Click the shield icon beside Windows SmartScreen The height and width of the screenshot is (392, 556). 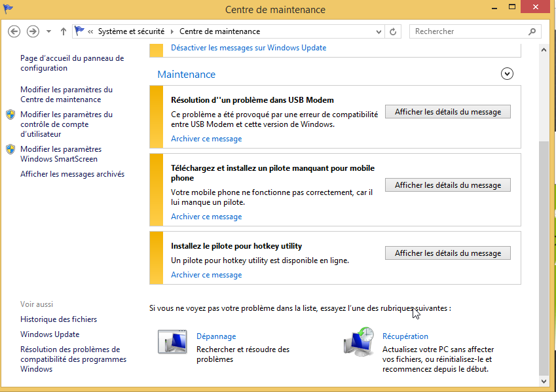click(10, 149)
